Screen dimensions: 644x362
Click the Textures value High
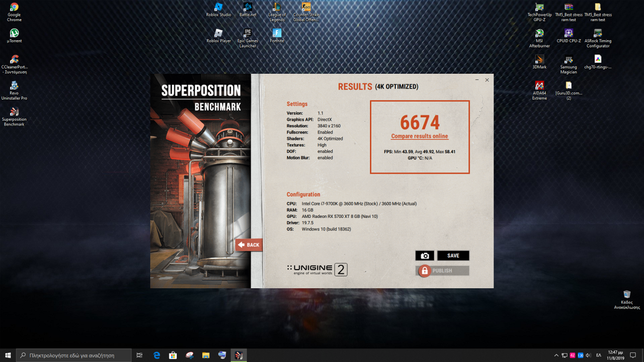tap(322, 145)
